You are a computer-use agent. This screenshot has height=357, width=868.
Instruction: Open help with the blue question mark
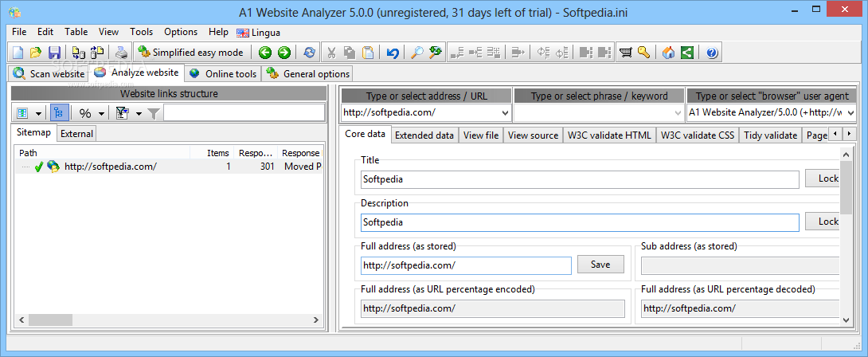pos(712,53)
